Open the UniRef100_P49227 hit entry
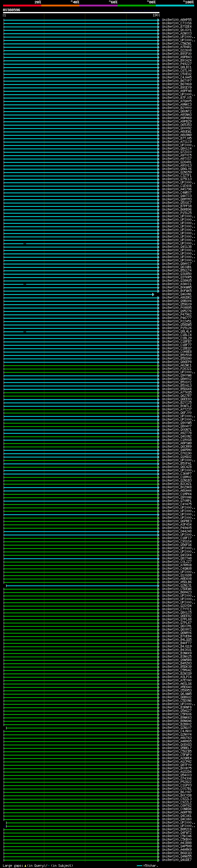Viewport: 197px width, 868px height. (x=176, y=64)
